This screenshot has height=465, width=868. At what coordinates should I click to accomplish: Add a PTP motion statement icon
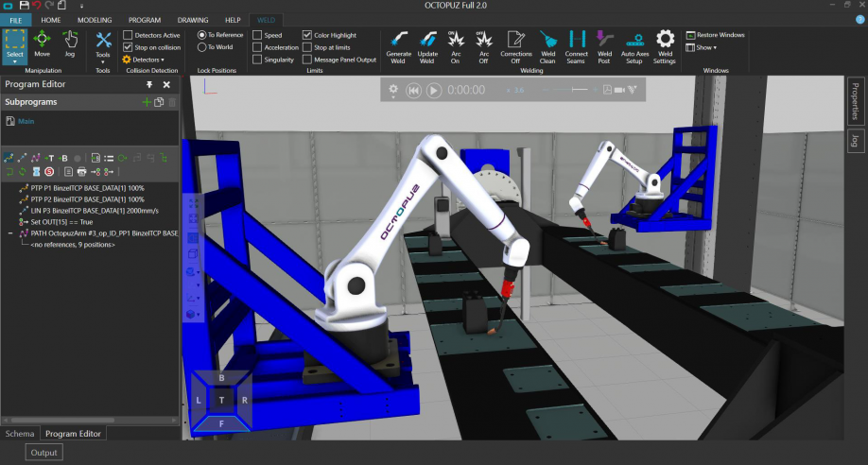pos(9,159)
